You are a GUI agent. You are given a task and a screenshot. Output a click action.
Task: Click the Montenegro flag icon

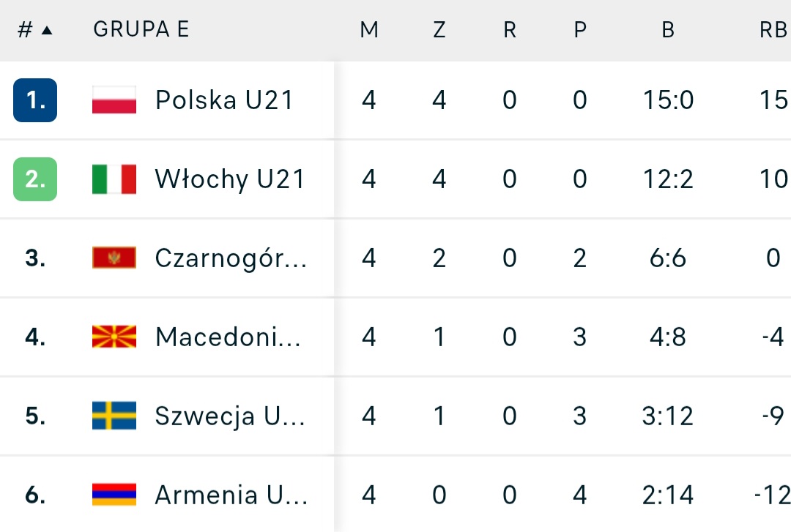click(114, 258)
